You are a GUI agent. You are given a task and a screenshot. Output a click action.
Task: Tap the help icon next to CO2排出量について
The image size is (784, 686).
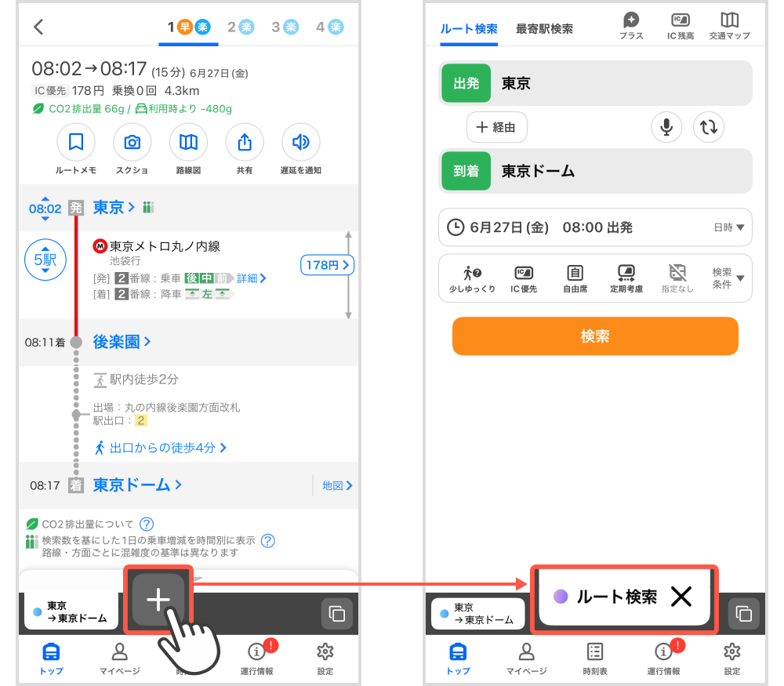pos(147,524)
